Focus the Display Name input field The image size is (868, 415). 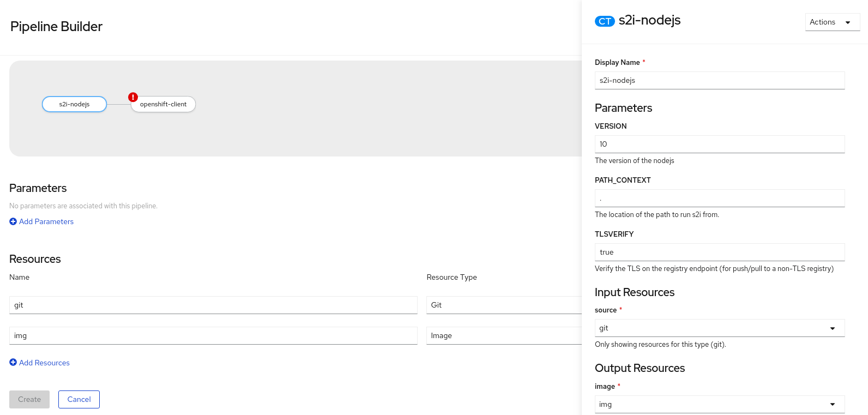click(719, 80)
